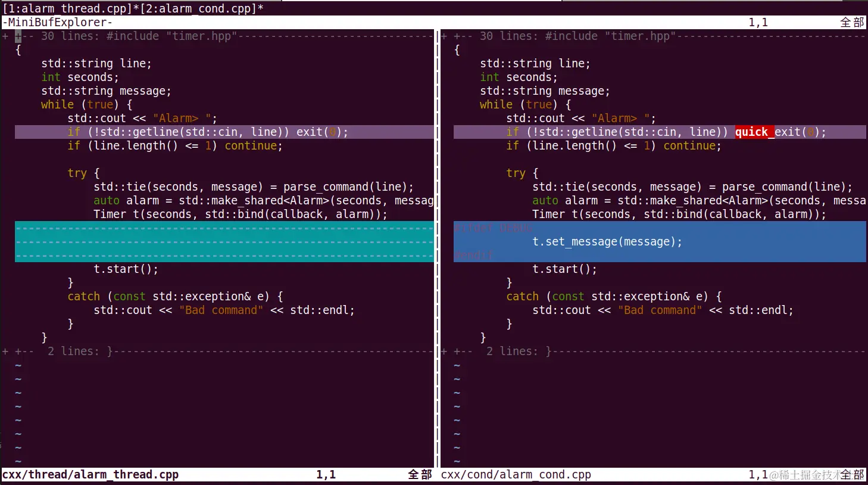Click the 'auto alarm' line in left pane
This screenshot has width=868, height=485.
click(x=264, y=200)
